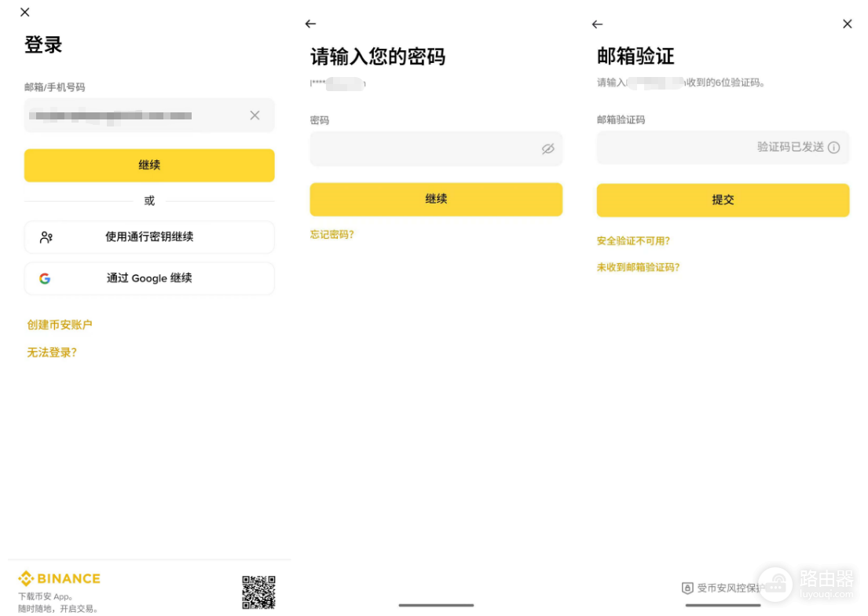Close the login screen with X icon
868x616 pixels.
[25, 13]
